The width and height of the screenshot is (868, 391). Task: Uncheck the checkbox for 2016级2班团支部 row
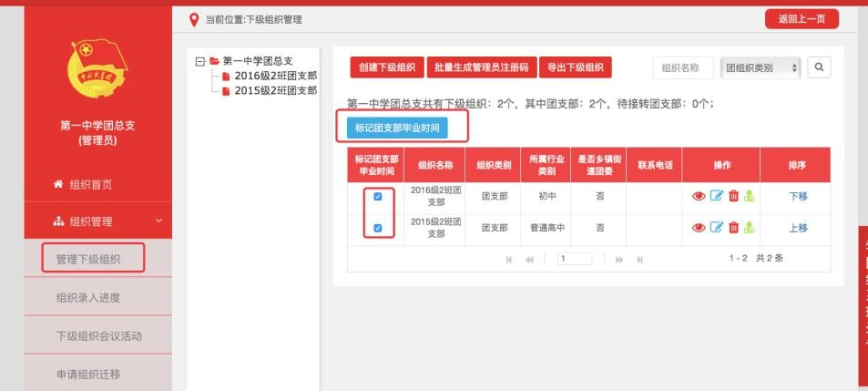378,195
